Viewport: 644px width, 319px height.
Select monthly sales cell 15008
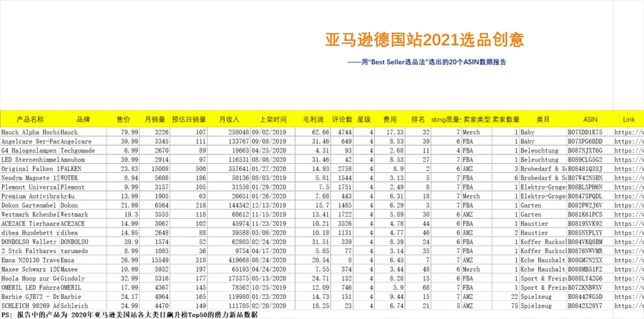(x=155, y=169)
